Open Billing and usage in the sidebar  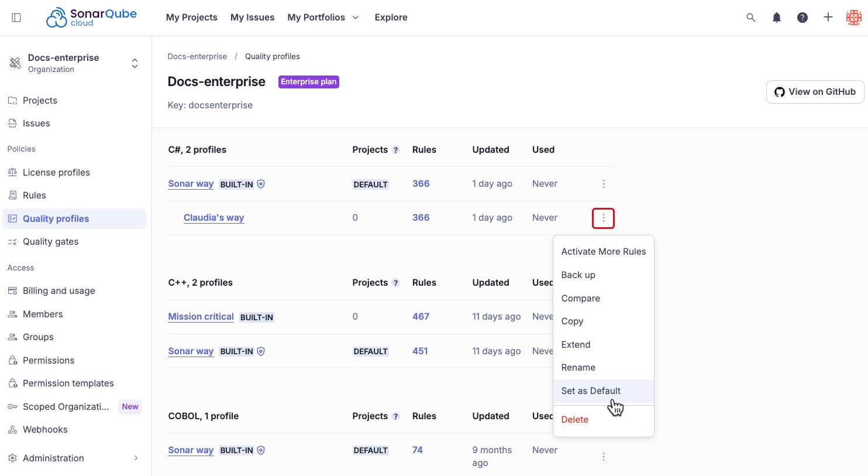[x=74, y=291]
